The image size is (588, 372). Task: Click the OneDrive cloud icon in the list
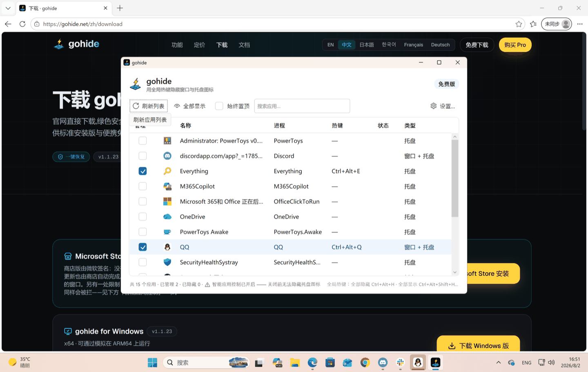pos(167,217)
